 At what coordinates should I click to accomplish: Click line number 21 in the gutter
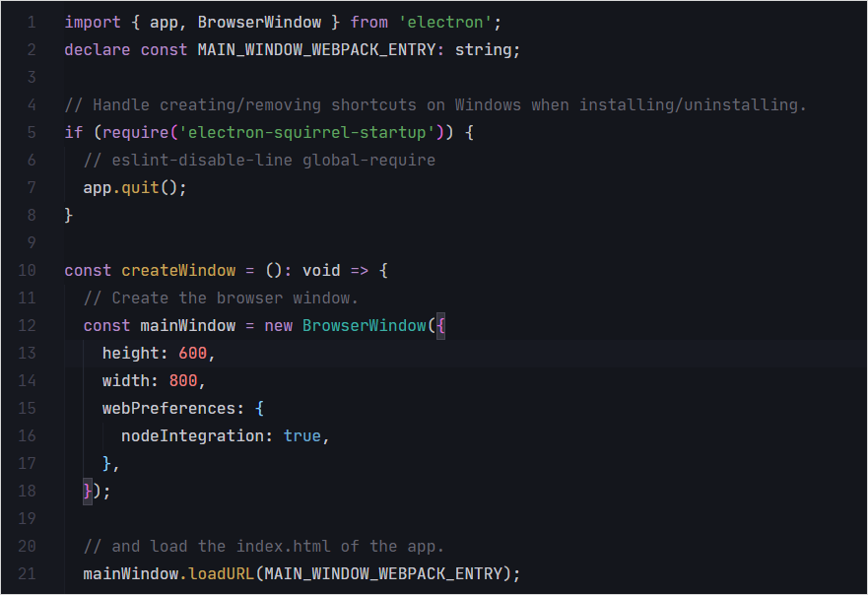click(x=27, y=573)
